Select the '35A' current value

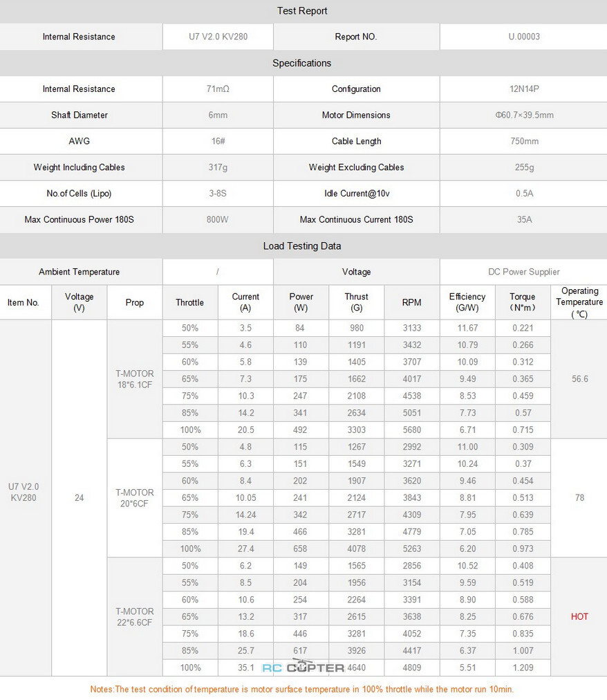point(524,219)
